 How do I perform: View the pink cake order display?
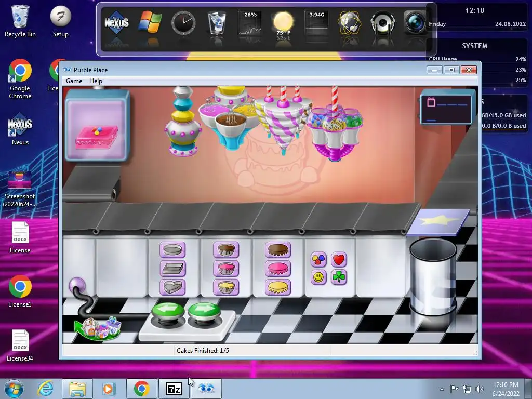(97, 126)
